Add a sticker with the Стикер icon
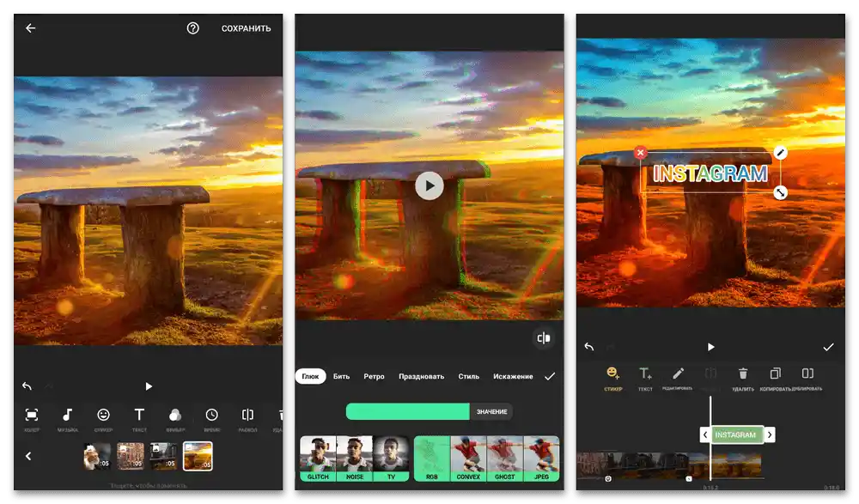This screenshot has height=504, width=859. tap(613, 379)
